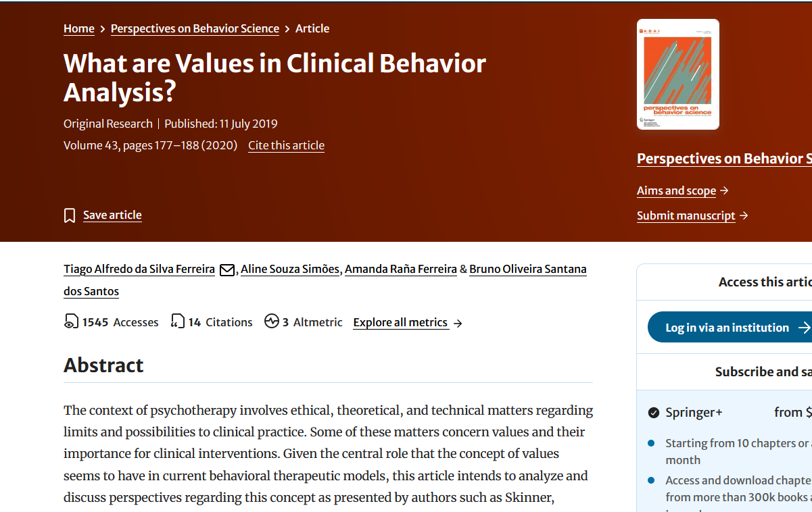Go to Home breadcrumb

[79, 28]
